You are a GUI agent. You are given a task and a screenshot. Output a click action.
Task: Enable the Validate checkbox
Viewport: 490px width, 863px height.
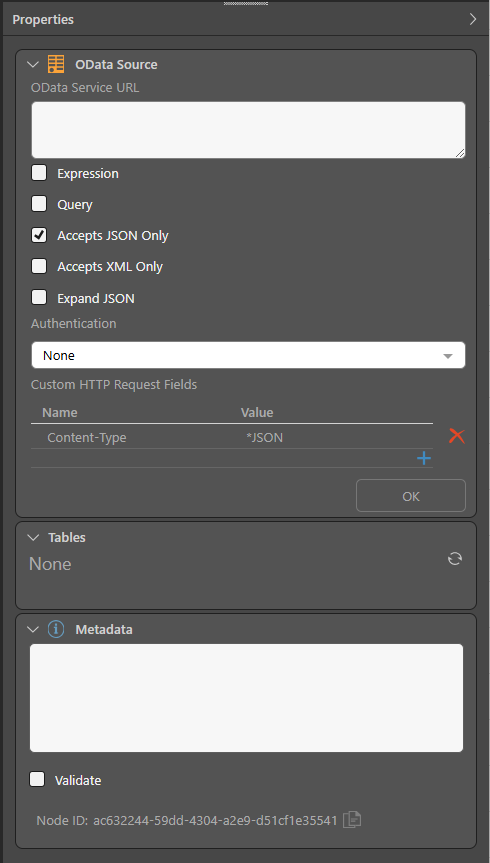pos(37,780)
